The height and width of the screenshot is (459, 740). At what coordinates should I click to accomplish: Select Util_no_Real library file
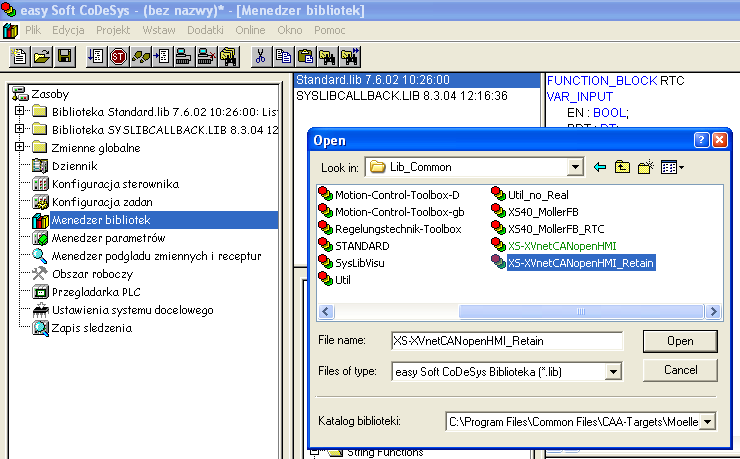530,195
